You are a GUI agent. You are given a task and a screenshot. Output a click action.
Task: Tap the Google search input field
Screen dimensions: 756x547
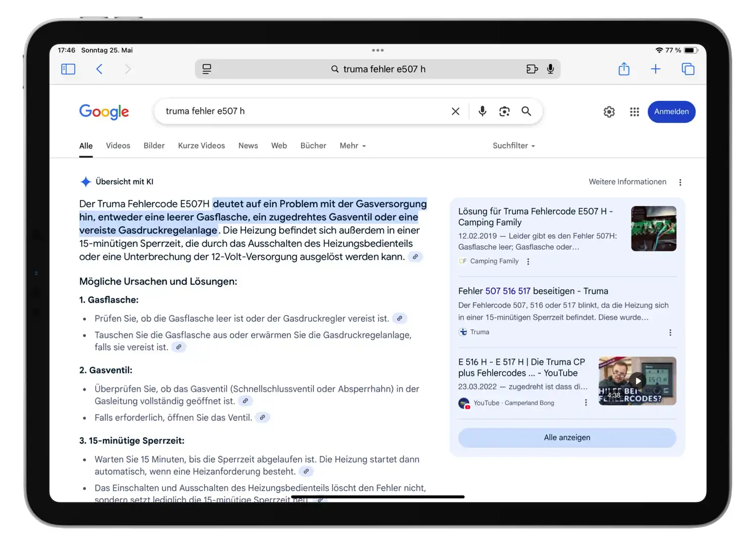pyautogui.click(x=302, y=111)
